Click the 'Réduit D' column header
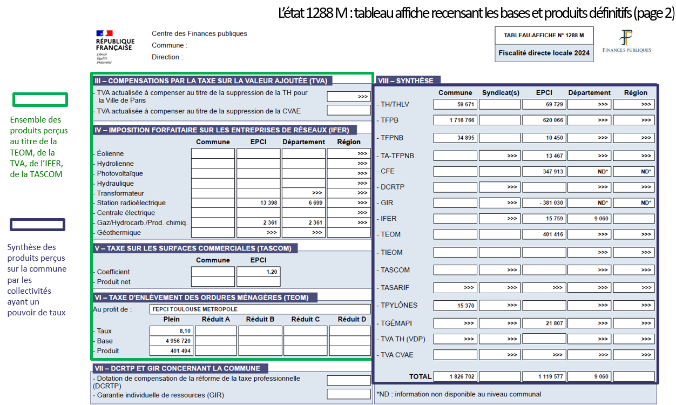676x405 pixels. pyautogui.click(x=352, y=319)
